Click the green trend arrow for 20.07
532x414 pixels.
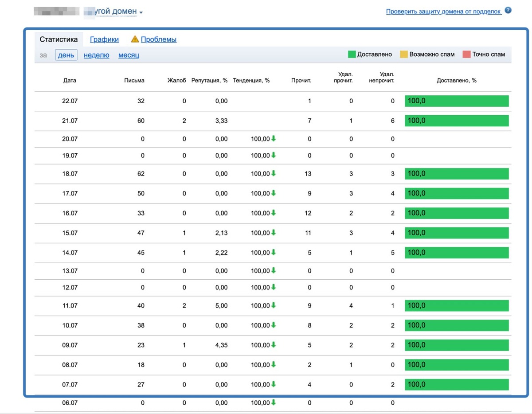pyautogui.click(x=274, y=138)
